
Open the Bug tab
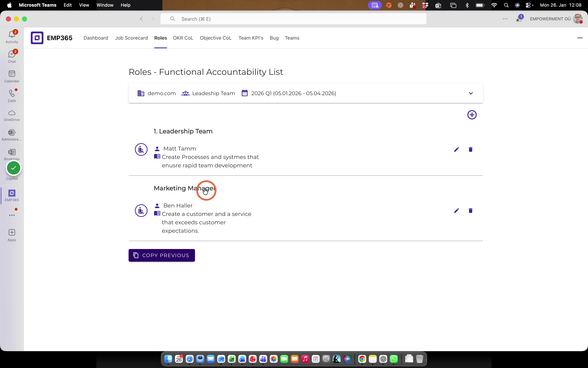pyautogui.click(x=274, y=38)
